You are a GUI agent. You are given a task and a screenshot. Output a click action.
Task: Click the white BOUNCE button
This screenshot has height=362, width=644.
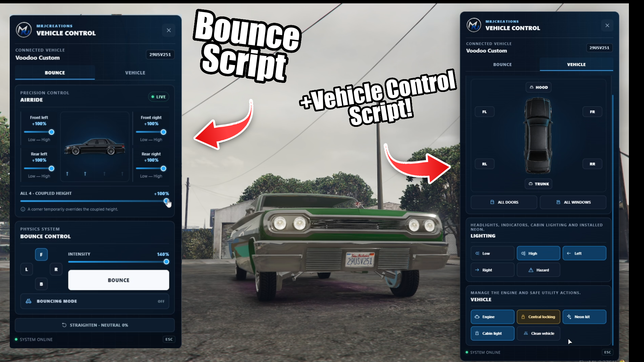click(x=118, y=280)
